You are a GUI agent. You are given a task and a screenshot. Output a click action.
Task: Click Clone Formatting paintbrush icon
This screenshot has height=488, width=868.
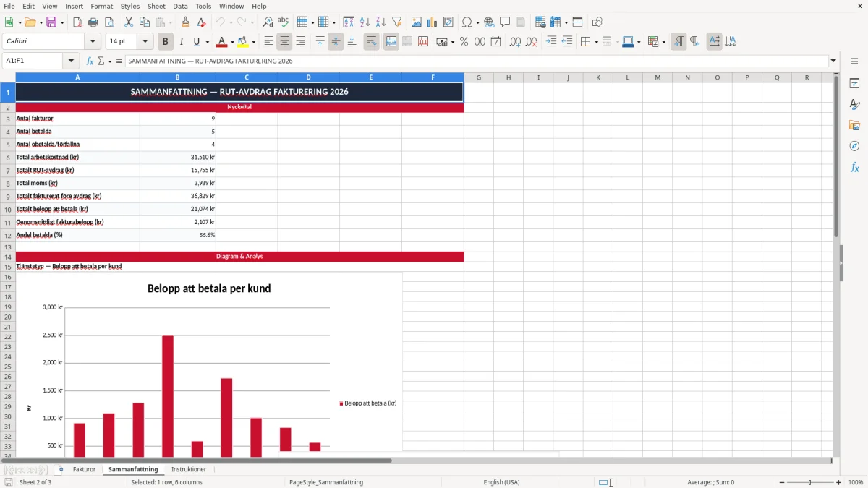tap(186, 22)
